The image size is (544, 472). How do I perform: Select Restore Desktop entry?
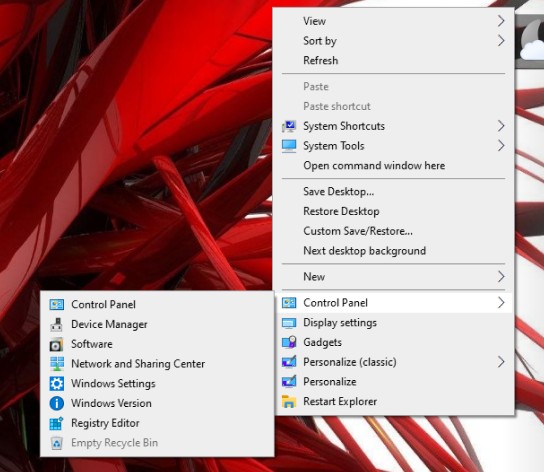[x=393, y=211]
